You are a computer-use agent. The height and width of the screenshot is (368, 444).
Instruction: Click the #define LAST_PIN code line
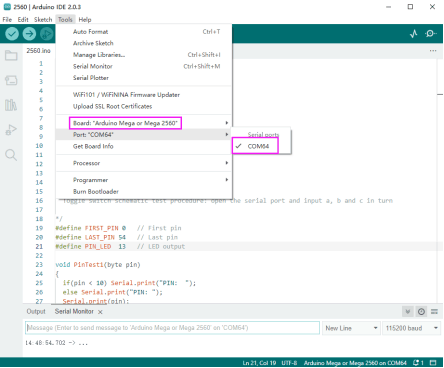click(116, 237)
